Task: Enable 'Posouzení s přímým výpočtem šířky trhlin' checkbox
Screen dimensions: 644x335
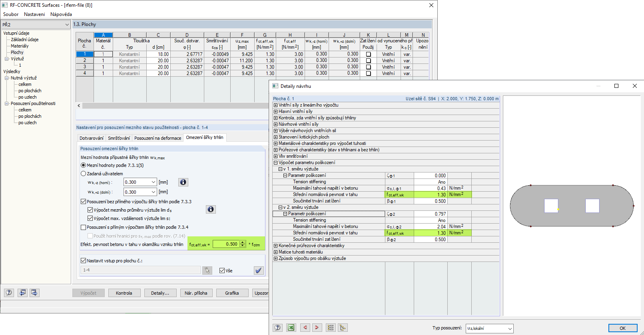Action: pyautogui.click(x=84, y=227)
